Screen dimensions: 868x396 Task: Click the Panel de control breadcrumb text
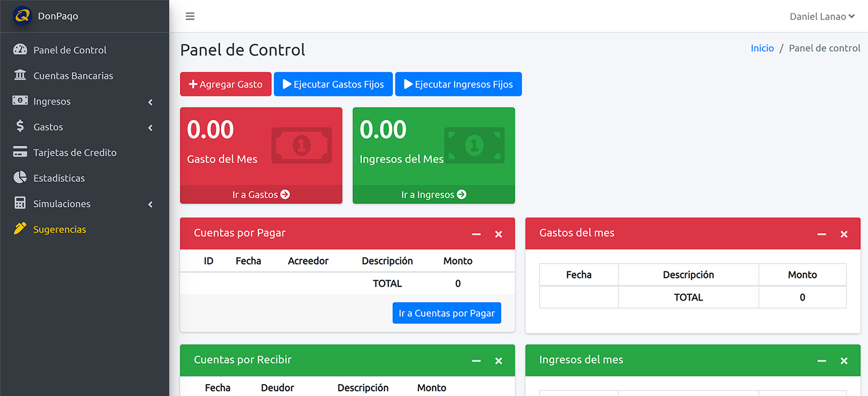pos(825,48)
